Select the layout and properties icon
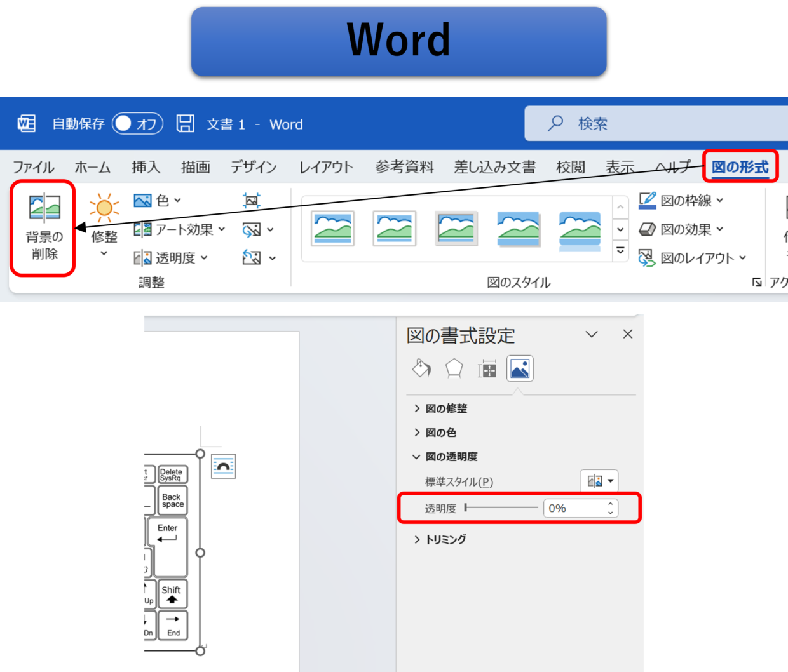Screen dimensions: 788x672 487,368
